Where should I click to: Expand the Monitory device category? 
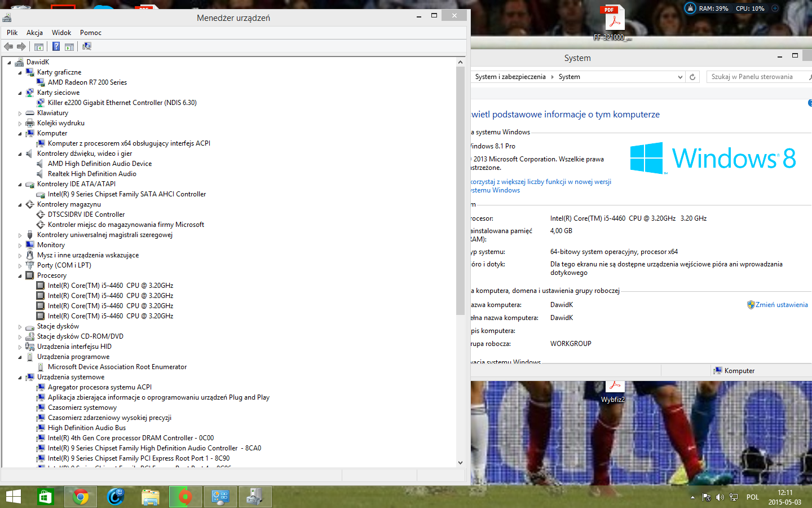click(20, 246)
